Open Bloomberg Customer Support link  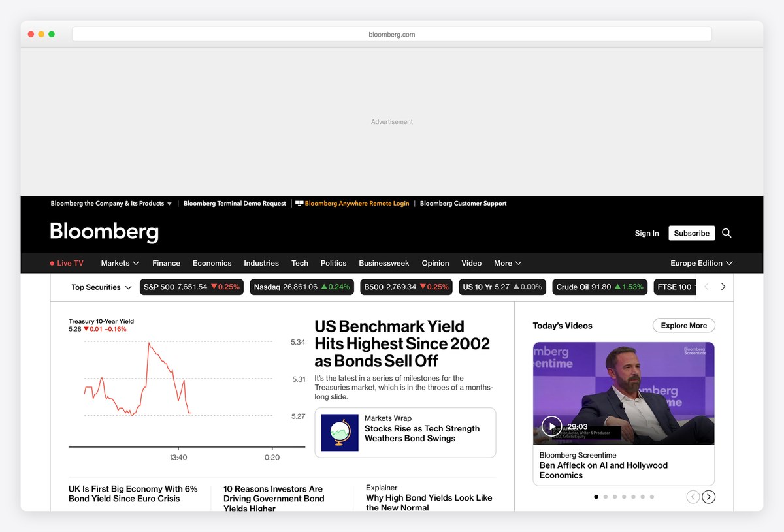(463, 204)
